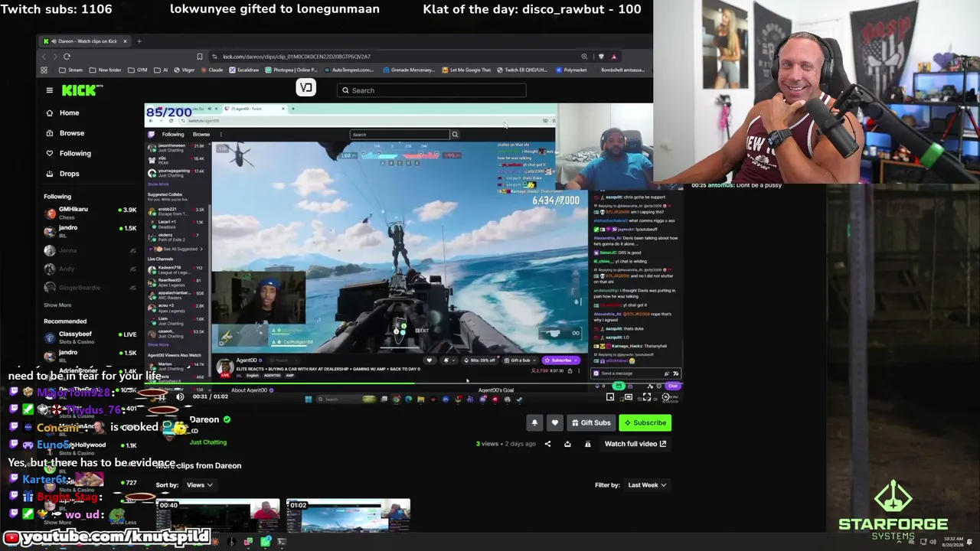Pause the clip playback
This screenshot has width=980, height=551.
(162, 397)
